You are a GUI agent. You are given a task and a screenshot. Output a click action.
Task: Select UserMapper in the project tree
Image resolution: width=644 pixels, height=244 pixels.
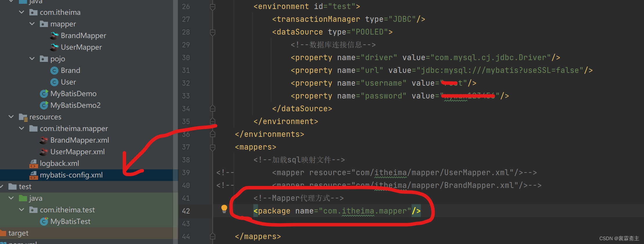pyautogui.click(x=81, y=47)
